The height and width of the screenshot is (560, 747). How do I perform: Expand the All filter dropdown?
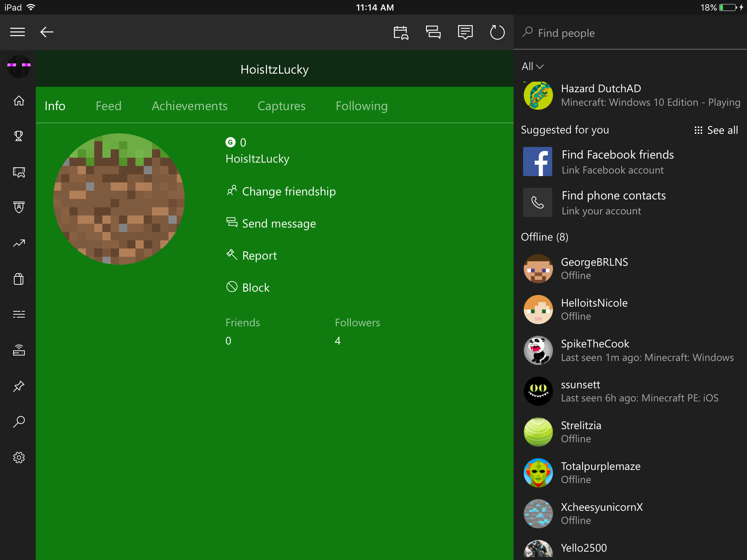[533, 66]
